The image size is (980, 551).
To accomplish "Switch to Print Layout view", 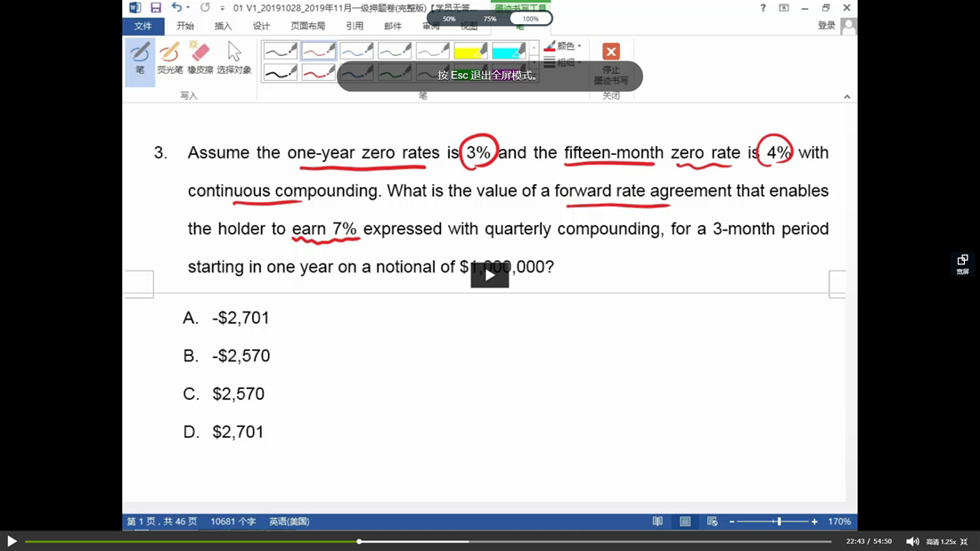I will pyautogui.click(x=685, y=522).
